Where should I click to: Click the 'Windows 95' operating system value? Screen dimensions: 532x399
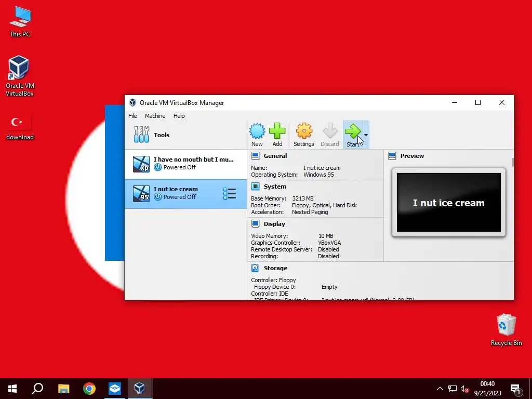click(x=318, y=175)
